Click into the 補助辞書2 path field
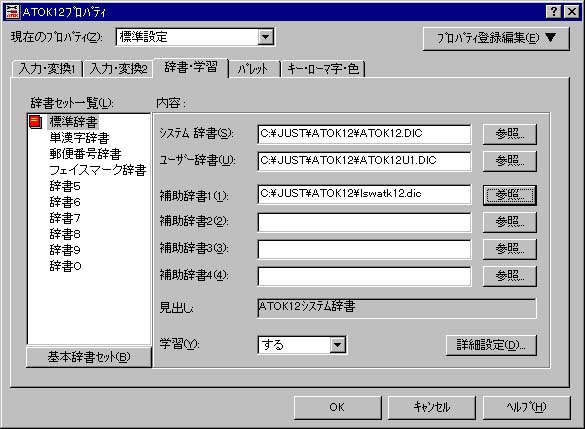Image resolution: width=585 pixels, height=429 pixels. point(364,222)
